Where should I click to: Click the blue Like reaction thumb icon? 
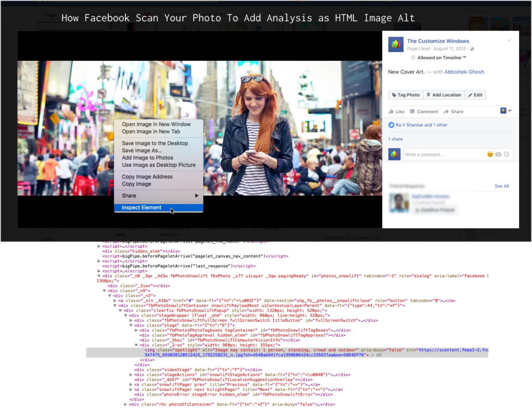point(391,125)
